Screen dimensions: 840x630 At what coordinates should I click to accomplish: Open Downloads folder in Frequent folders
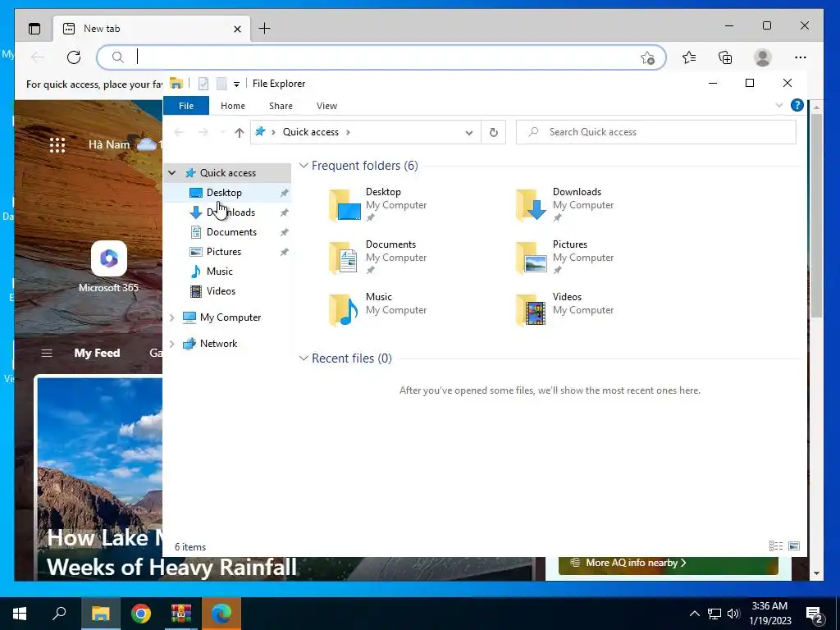[x=564, y=204]
